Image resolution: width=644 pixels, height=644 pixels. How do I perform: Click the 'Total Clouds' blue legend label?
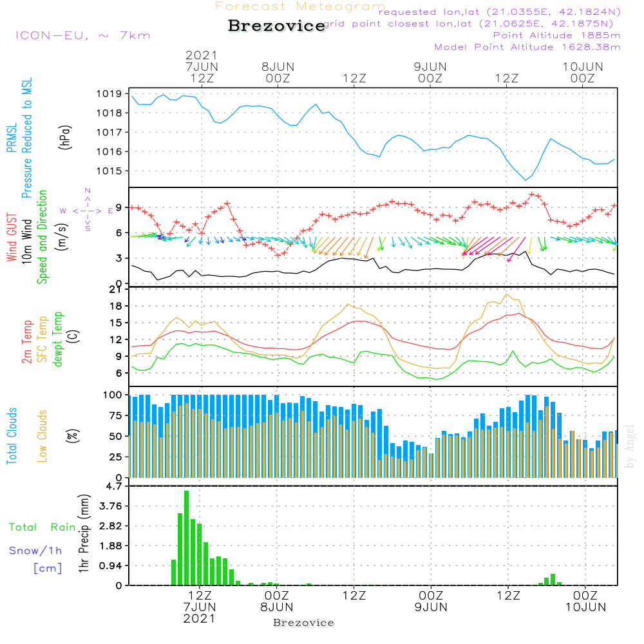[12, 436]
